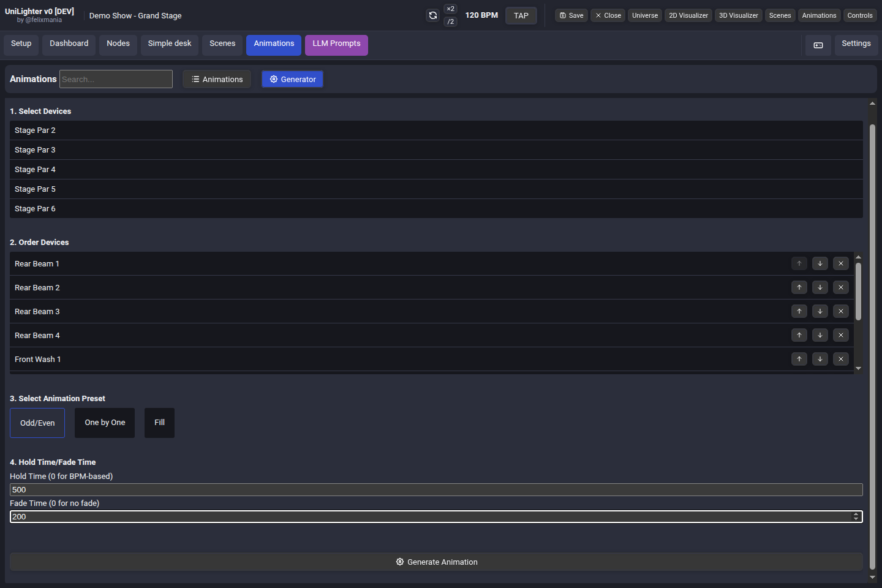Viewport: 882px width, 588px height.
Task: Close the current show
Action: click(x=608, y=15)
